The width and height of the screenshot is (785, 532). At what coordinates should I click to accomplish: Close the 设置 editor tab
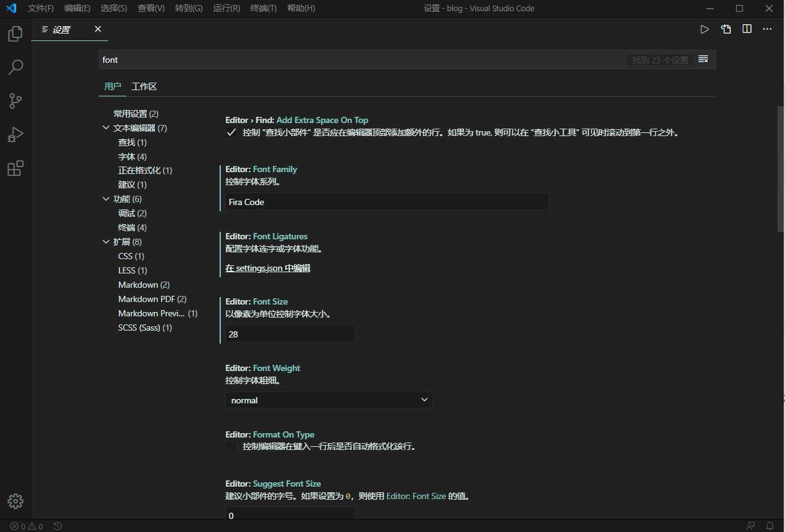tap(98, 29)
